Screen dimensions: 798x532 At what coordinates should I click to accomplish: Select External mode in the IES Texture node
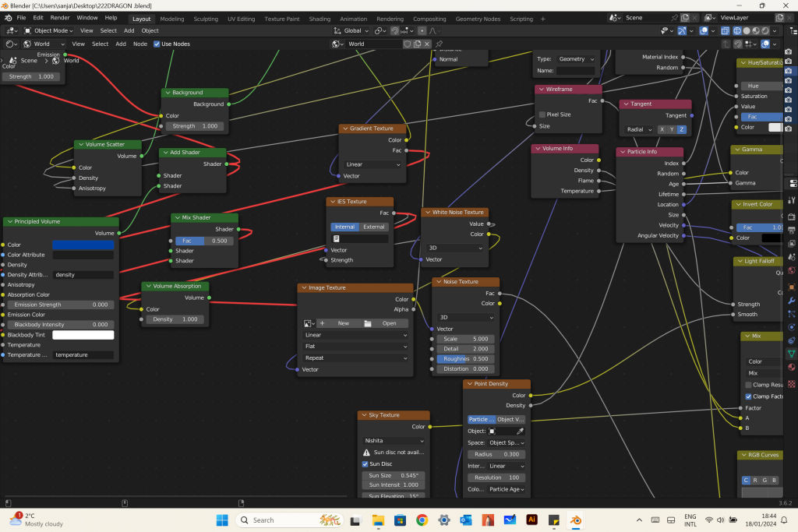point(374,227)
